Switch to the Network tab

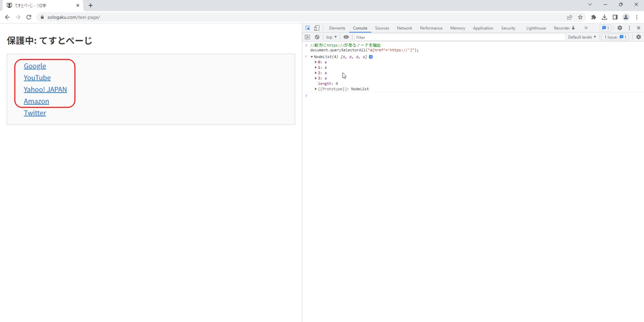click(x=404, y=28)
